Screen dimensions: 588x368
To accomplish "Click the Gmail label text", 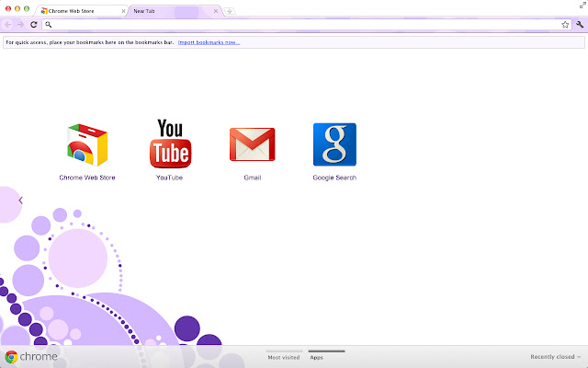I will click(x=253, y=178).
